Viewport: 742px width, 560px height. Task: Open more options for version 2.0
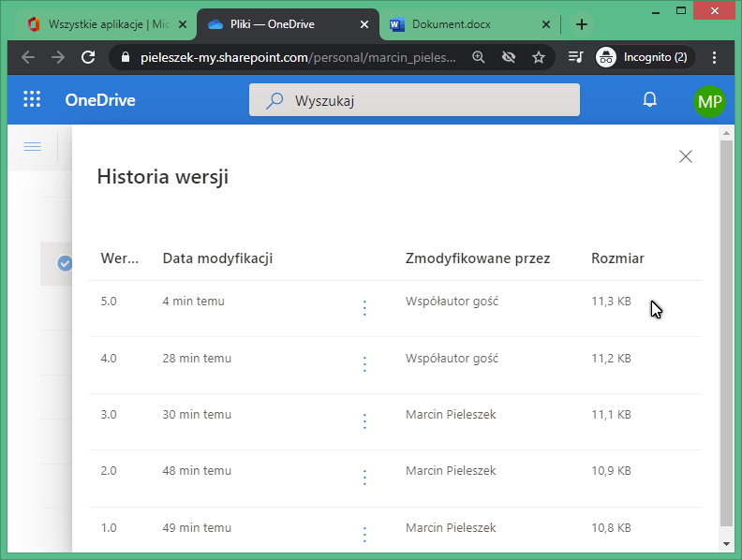coord(364,478)
